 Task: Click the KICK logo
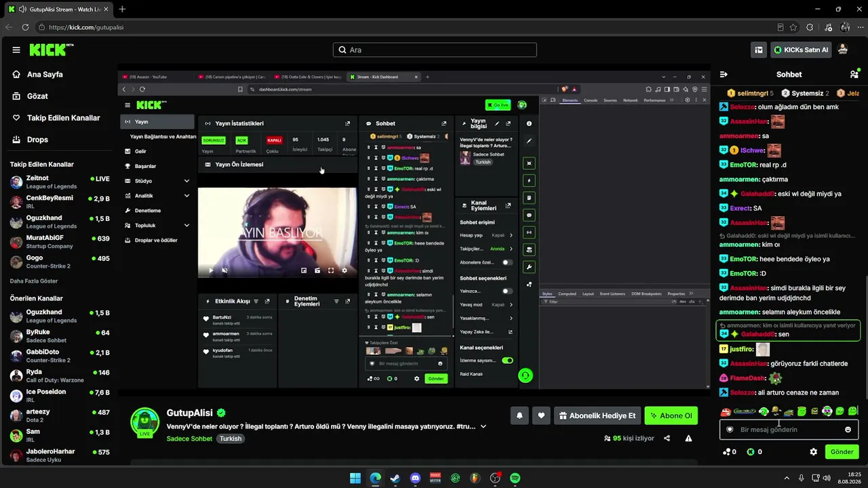[52, 49]
